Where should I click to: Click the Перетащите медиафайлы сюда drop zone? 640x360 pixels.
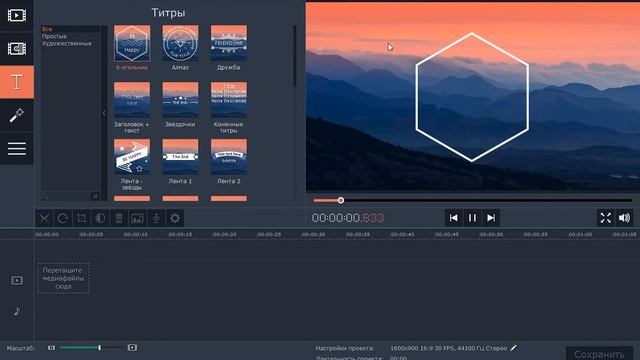click(63, 278)
